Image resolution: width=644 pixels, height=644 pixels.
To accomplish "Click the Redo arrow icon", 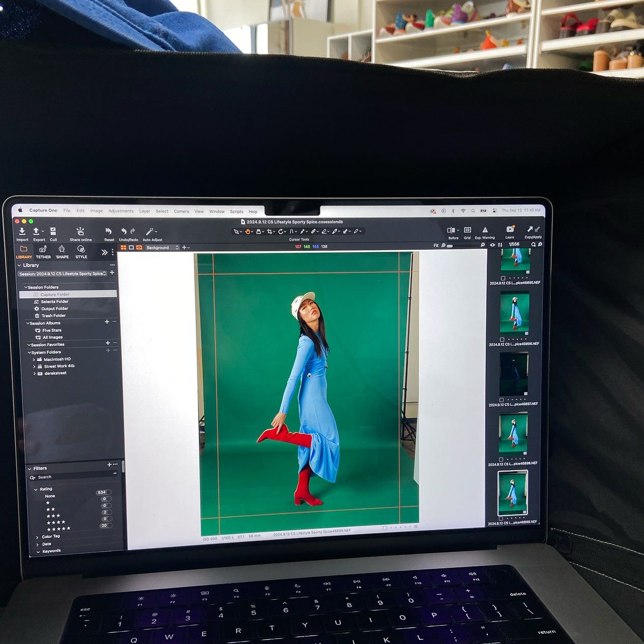I will tap(133, 231).
